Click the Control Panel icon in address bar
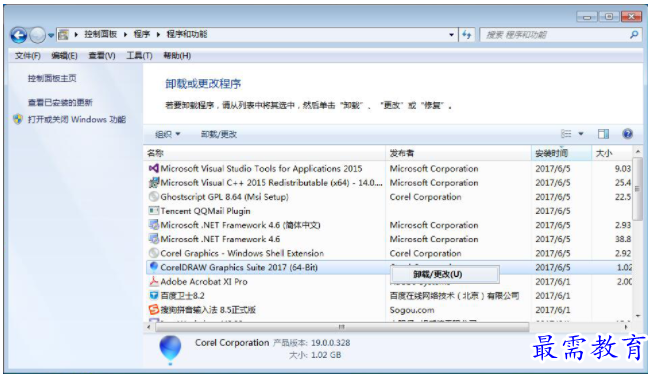This screenshot has width=654, height=379. pos(63,35)
